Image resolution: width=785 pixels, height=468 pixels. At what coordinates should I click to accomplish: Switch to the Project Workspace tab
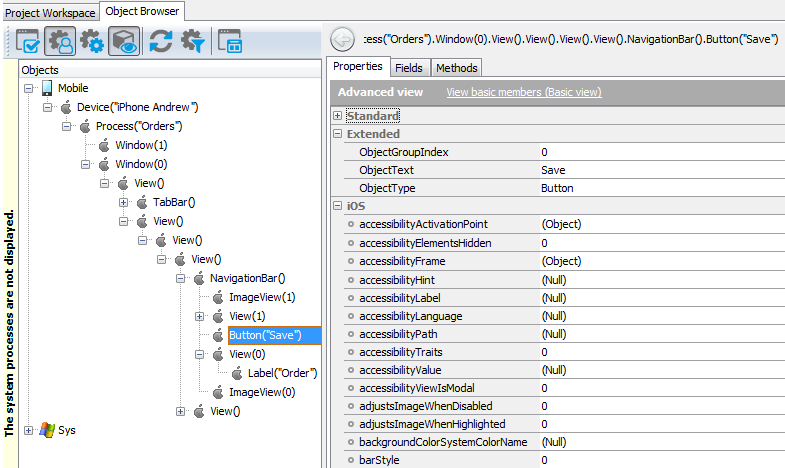(x=50, y=13)
